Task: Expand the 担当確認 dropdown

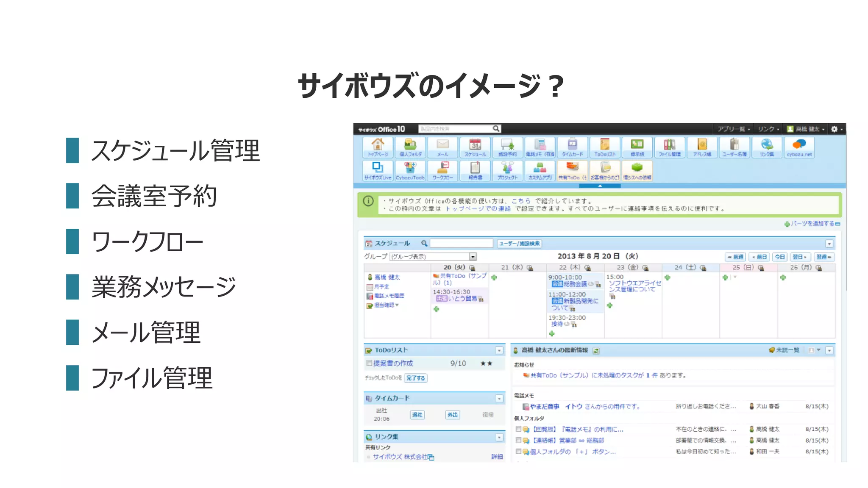Action: point(397,305)
